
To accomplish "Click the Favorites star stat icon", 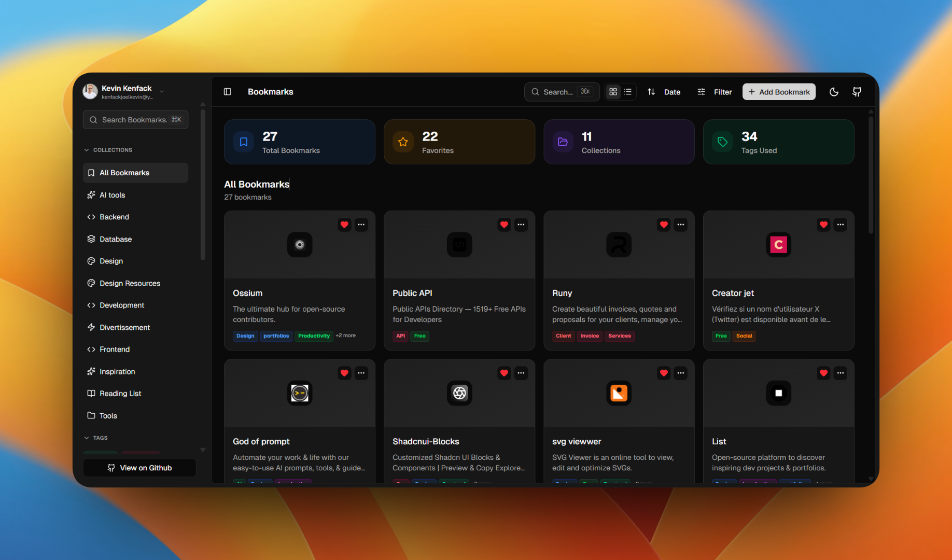I will click(x=403, y=142).
